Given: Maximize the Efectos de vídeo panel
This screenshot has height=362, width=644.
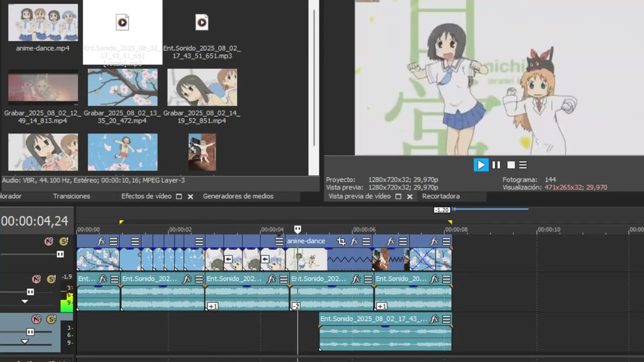Looking at the screenshot, I should (x=179, y=197).
